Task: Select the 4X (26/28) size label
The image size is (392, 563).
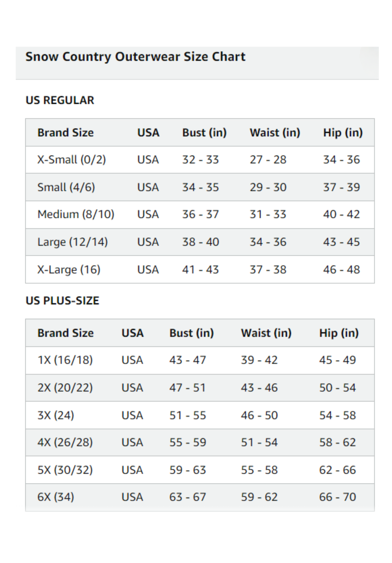Action: (x=65, y=442)
